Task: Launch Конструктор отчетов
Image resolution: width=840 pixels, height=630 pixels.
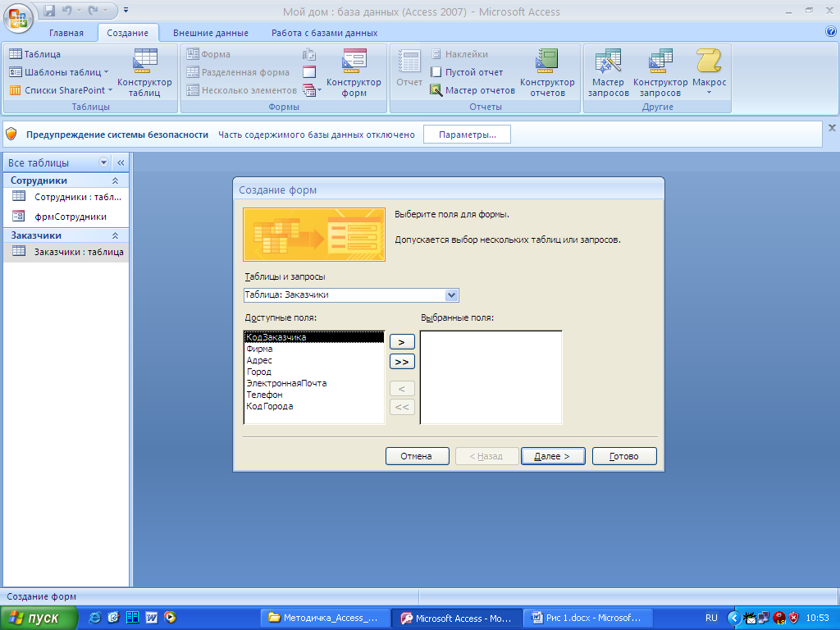Action: click(547, 72)
